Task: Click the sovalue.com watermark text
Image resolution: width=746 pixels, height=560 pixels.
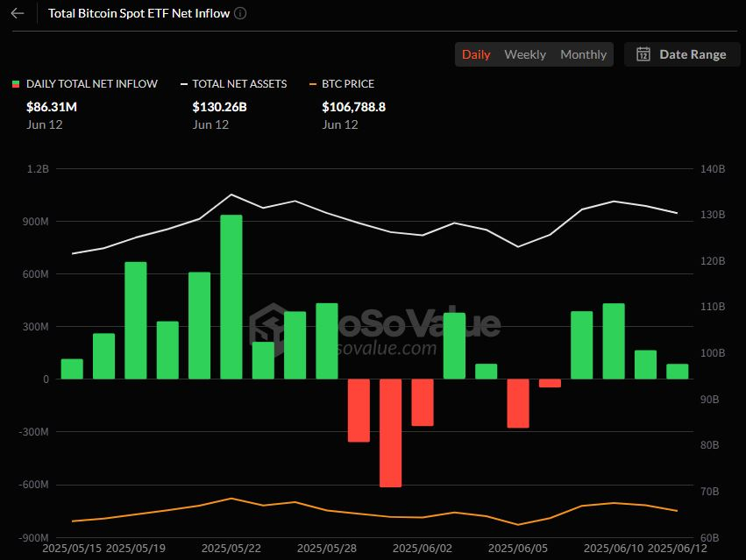Action: click(386, 349)
